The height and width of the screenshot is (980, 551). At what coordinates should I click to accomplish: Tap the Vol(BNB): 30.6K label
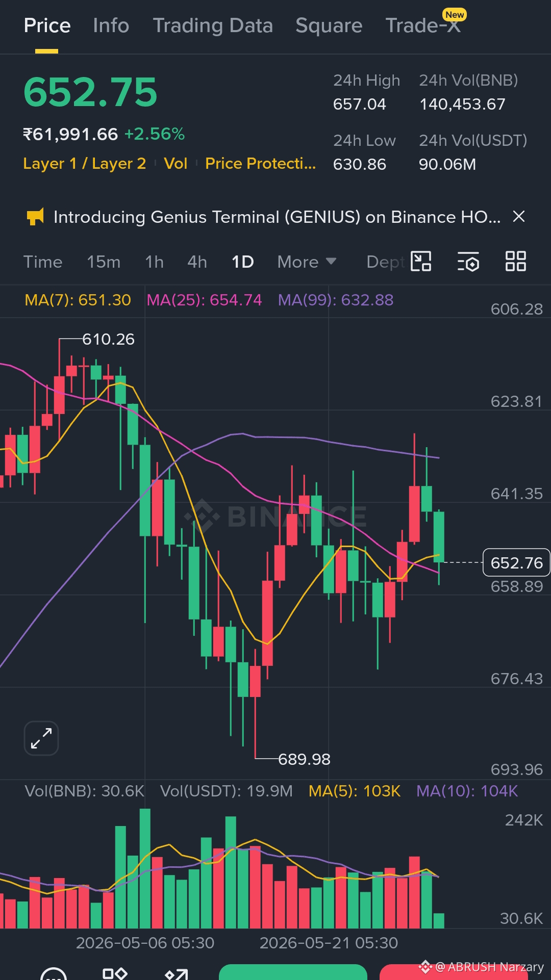[x=85, y=791]
